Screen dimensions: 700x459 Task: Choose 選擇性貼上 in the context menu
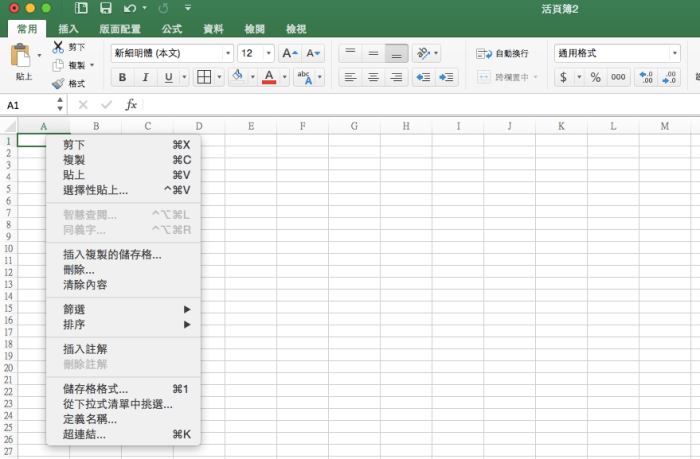(123, 190)
